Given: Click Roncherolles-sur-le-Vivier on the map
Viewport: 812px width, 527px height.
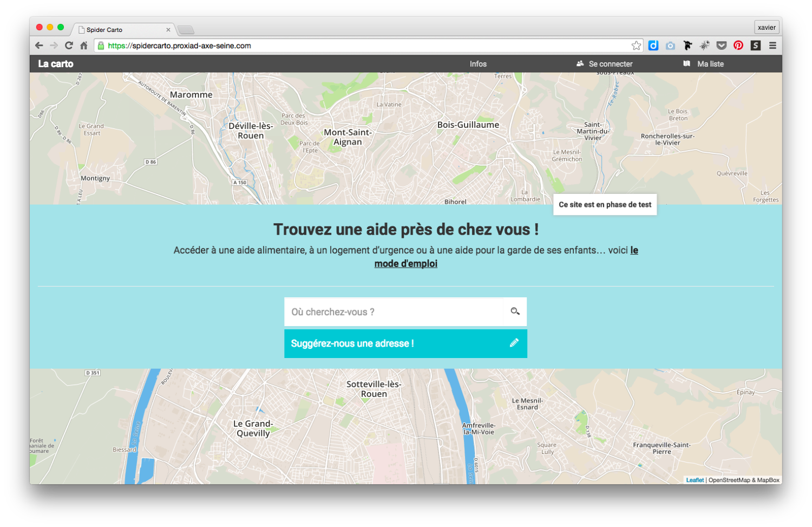Looking at the screenshot, I should [x=667, y=139].
